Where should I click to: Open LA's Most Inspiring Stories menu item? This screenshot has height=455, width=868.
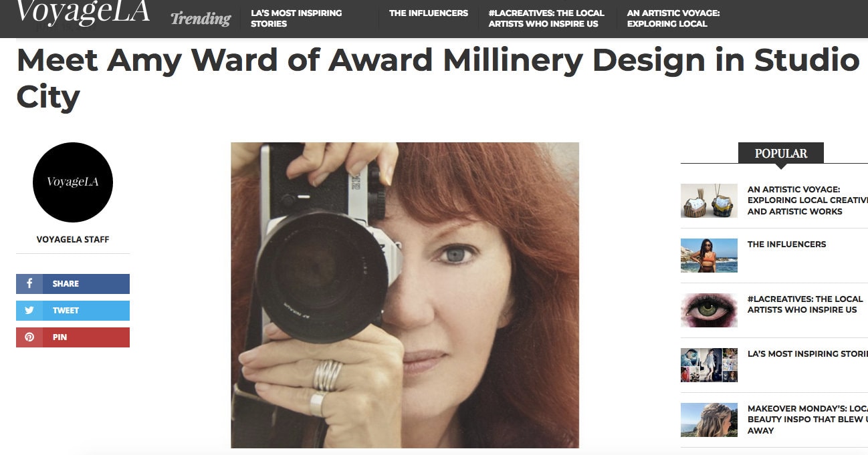click(296, 18)
